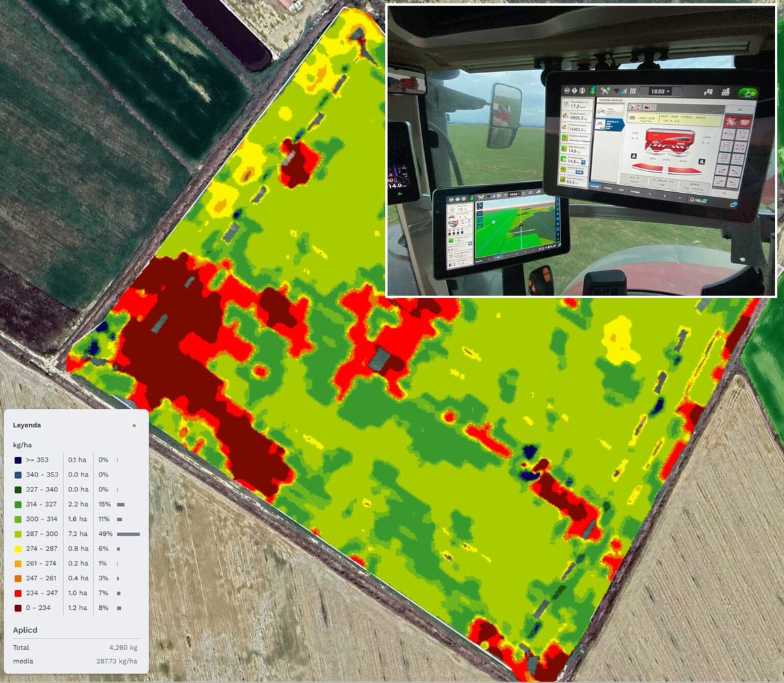Open the apps grid icon on large terminal
The width and height of the screenshot is (784, 683).
pyautogui.click(x=632, y=91)
